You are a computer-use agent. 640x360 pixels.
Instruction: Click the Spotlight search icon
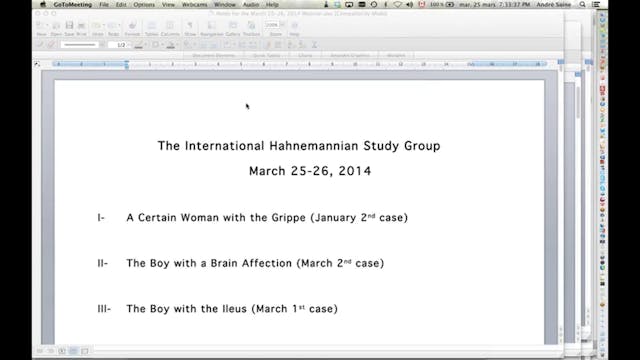click(x=582, y=4)
